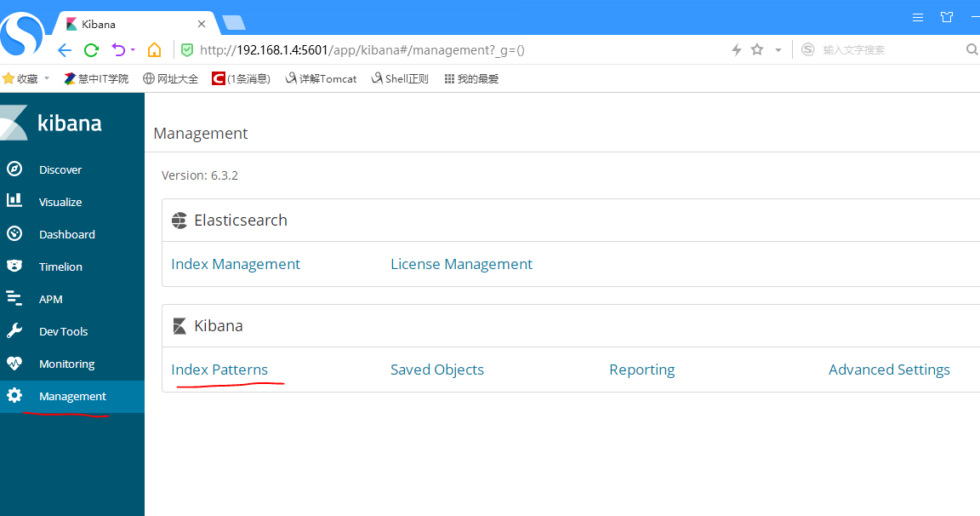This screenshot has height=516, width=980.
Task: Open Shell正则 bookmark
Action: (x=399, y=79)
